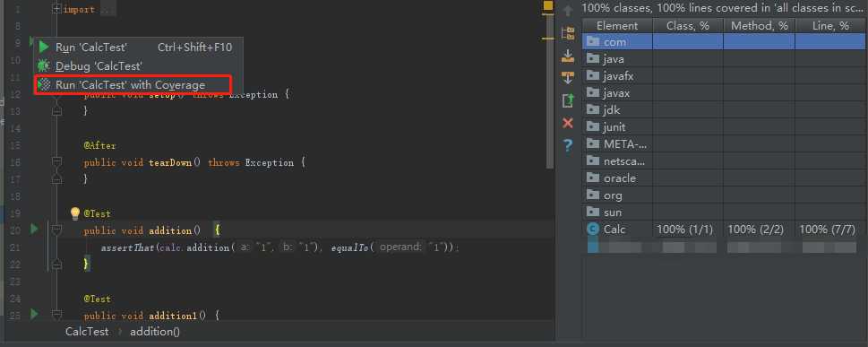Select the oracle package row
The width and height of the screenshot is (868, 347).
pyautogui.click(x=725, y=178)
